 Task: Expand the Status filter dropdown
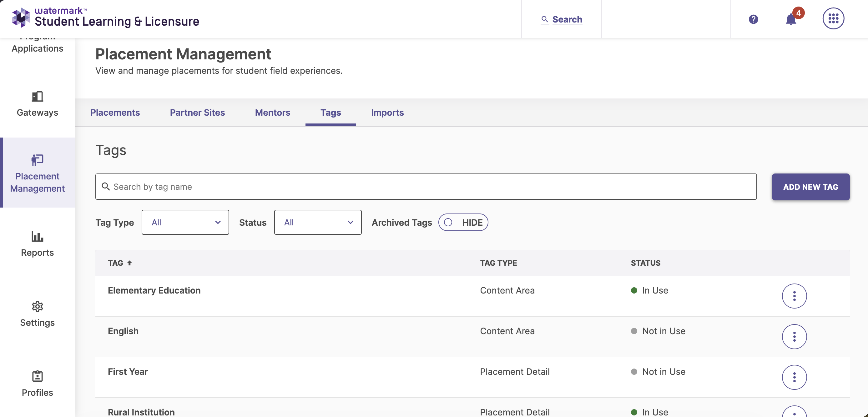tap(318, 223)
